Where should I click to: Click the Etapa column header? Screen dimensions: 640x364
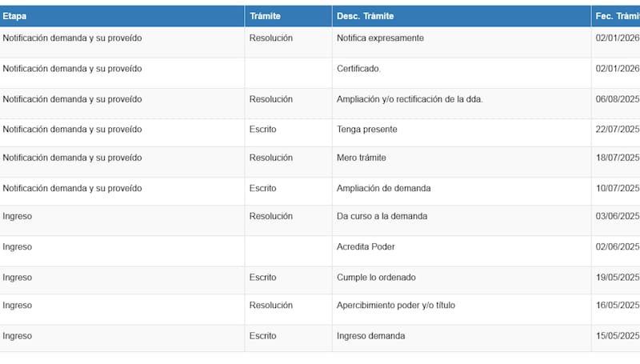[x=14, y=16]
